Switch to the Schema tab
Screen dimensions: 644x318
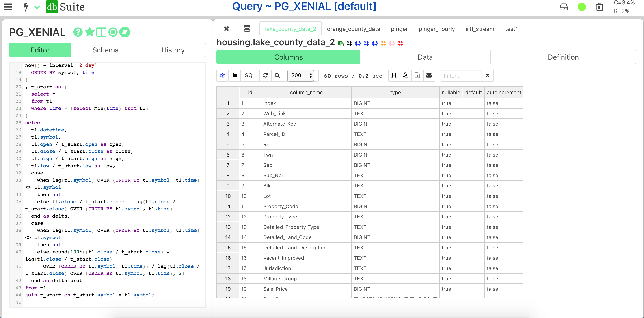(x=106, y=50)
